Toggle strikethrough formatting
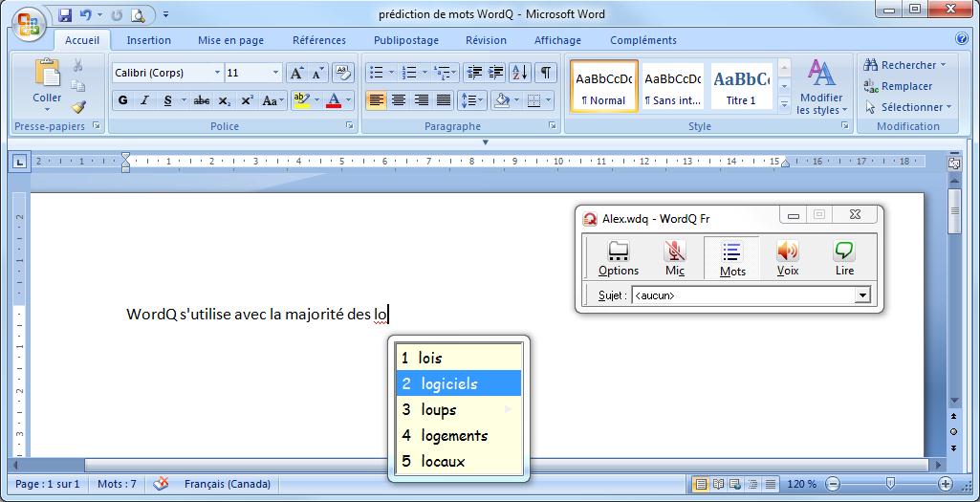This screenshot has width=980, height=502. (201, 100)
